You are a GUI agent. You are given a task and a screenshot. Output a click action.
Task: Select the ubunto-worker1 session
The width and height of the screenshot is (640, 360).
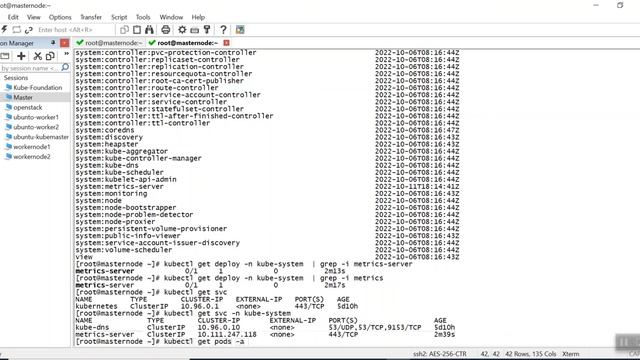tap(36, 117)
